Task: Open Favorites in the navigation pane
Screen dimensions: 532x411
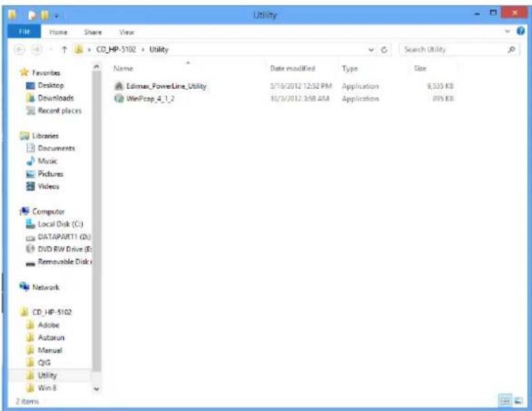Action: pyautogui.click(x=46, y=73)
